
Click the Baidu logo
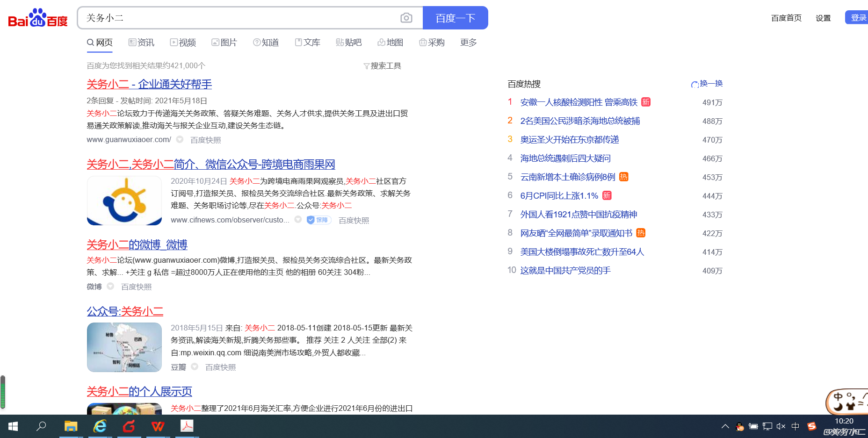(x=38, y=18)
